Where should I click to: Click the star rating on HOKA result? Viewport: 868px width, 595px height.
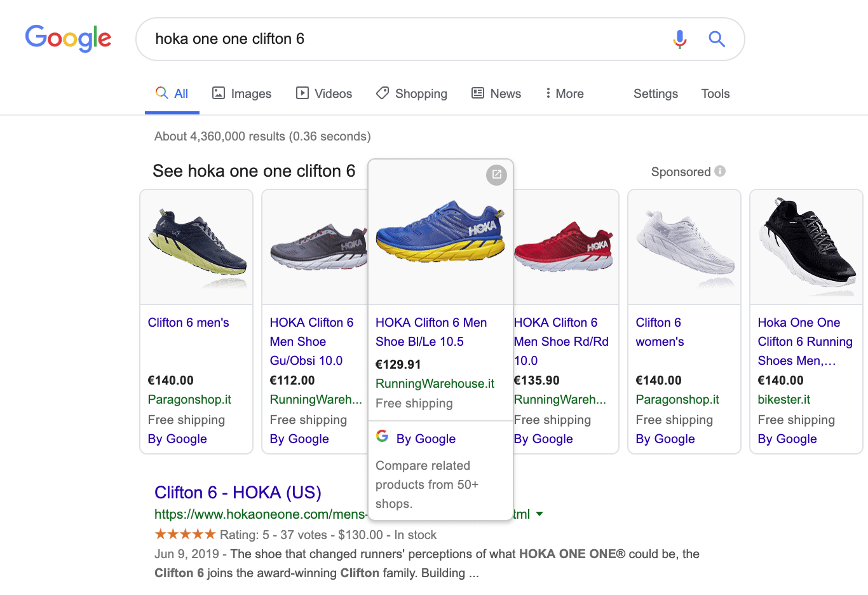click(185, 534)
